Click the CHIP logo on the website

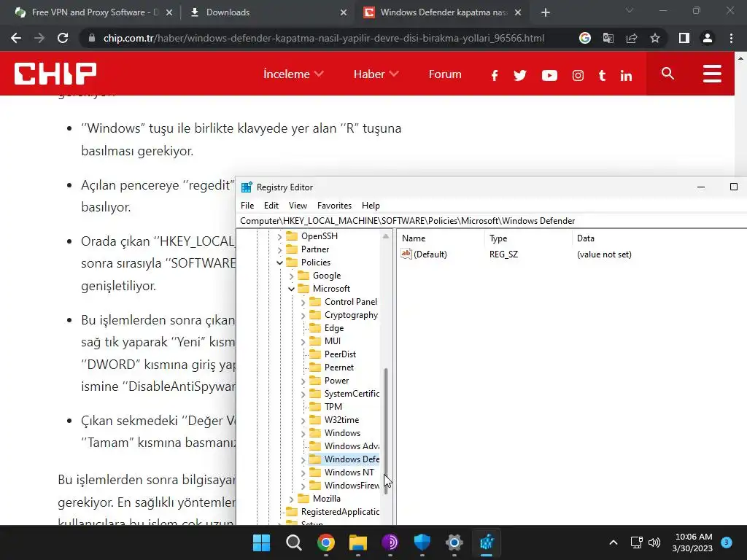tap(55, 74)
